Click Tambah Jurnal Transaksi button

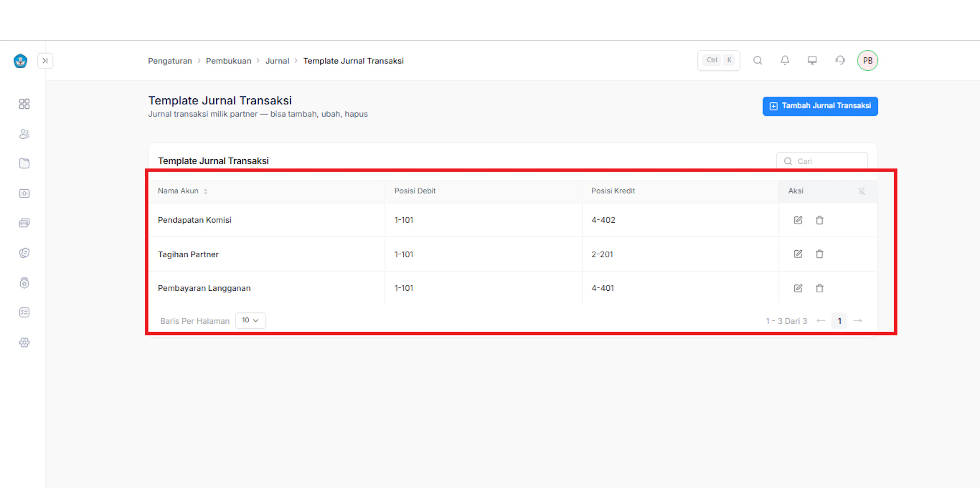820,106
